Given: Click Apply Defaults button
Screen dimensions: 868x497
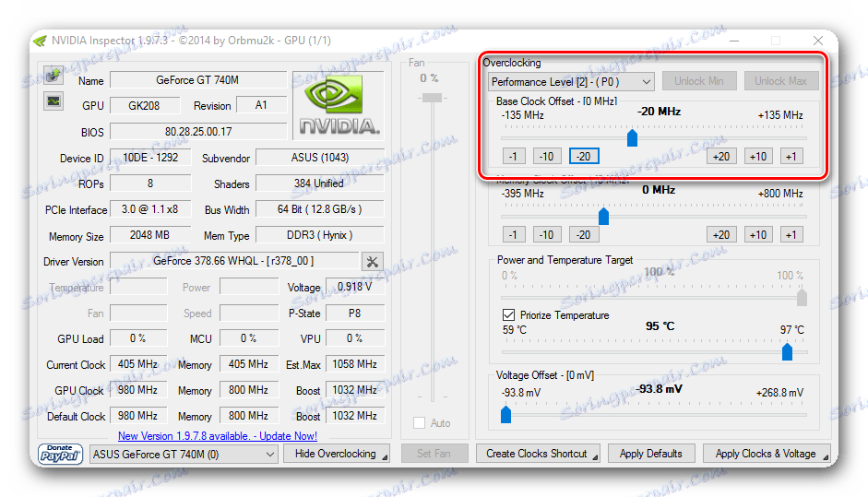Looking at the screenshot, I should 650,454.
